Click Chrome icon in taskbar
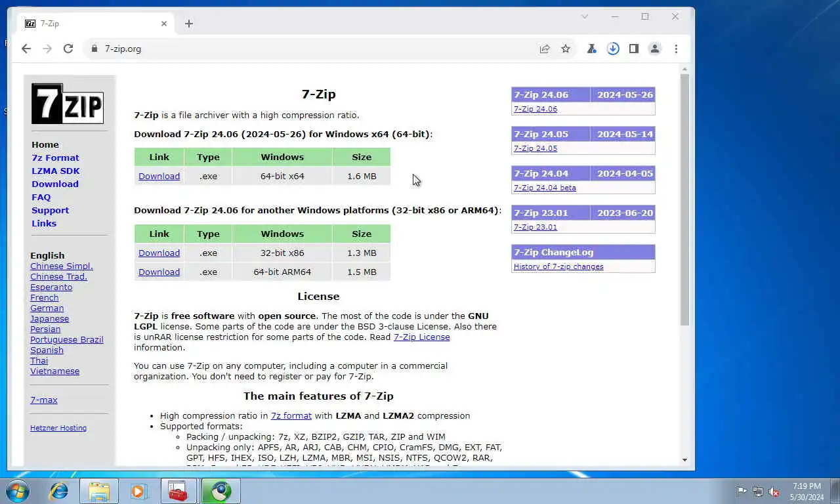Image resolution: width=840 pixels, height=504 pixels. point(220,491)
